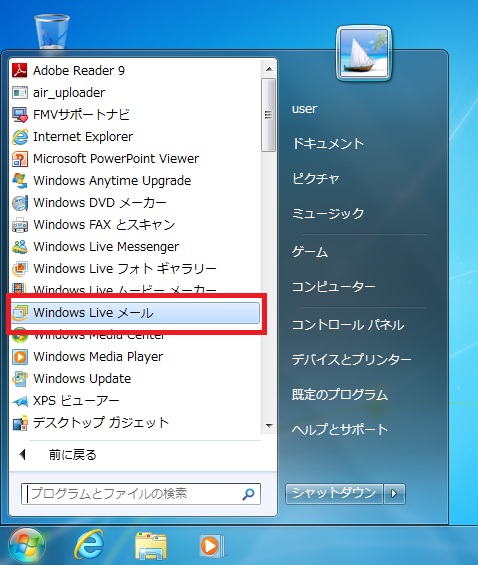Select the Adobe Reader 9 entry
This screenshot has width=478, height=565.
click(x=135, y=71)
